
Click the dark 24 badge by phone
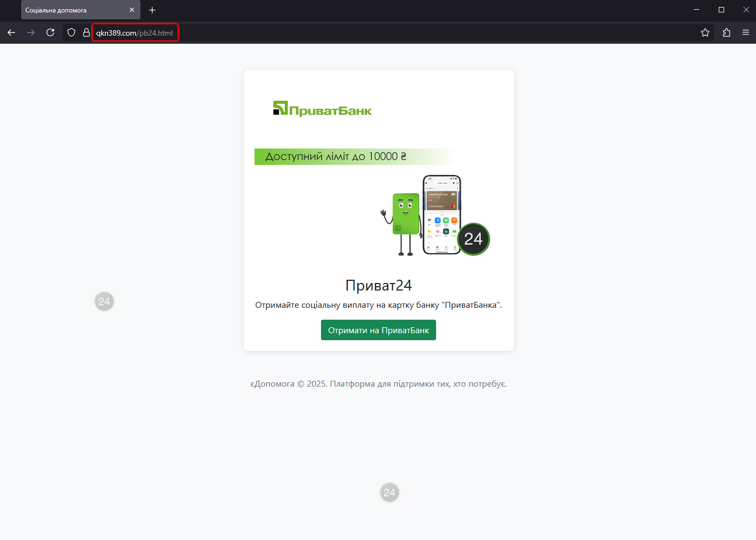tap(473, 239)
